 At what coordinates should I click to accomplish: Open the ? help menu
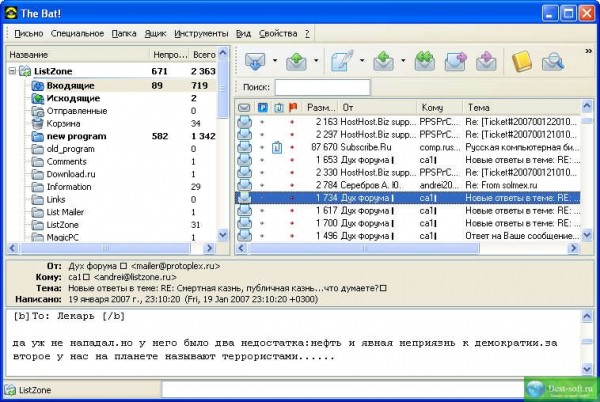[x=307, y=34]
